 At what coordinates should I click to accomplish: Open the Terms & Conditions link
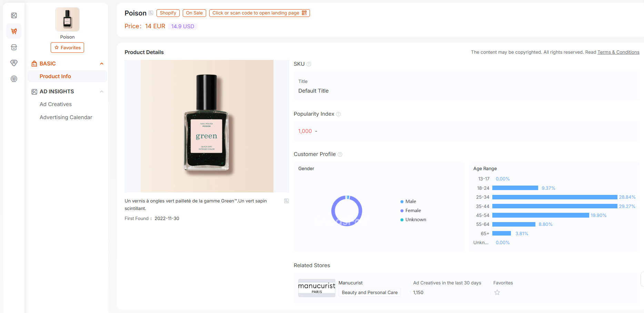coord(618,52)
